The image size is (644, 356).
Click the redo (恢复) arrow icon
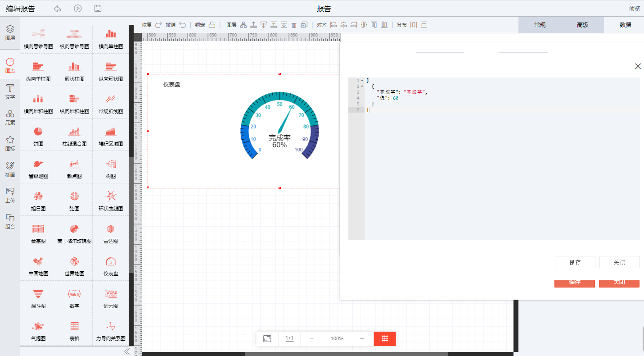158,25
